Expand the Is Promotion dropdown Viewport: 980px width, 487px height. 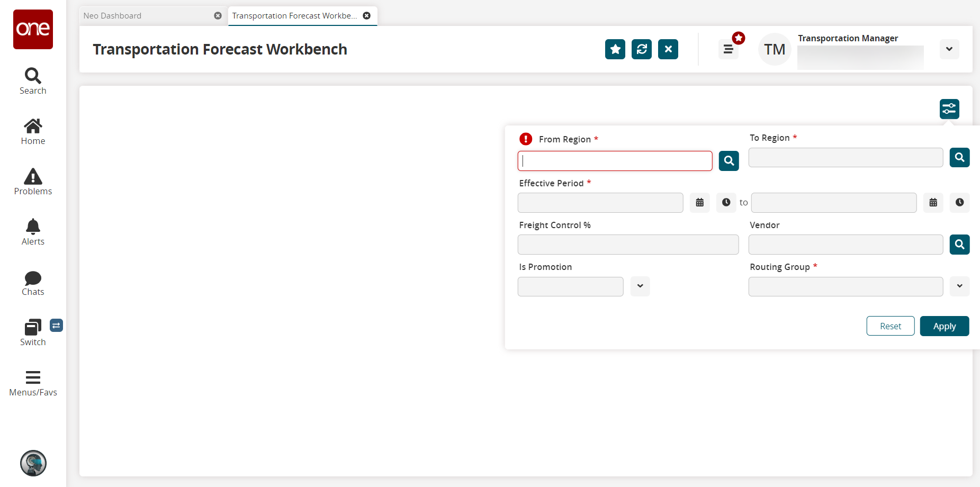pyautogui.click(x=640, y=286)
